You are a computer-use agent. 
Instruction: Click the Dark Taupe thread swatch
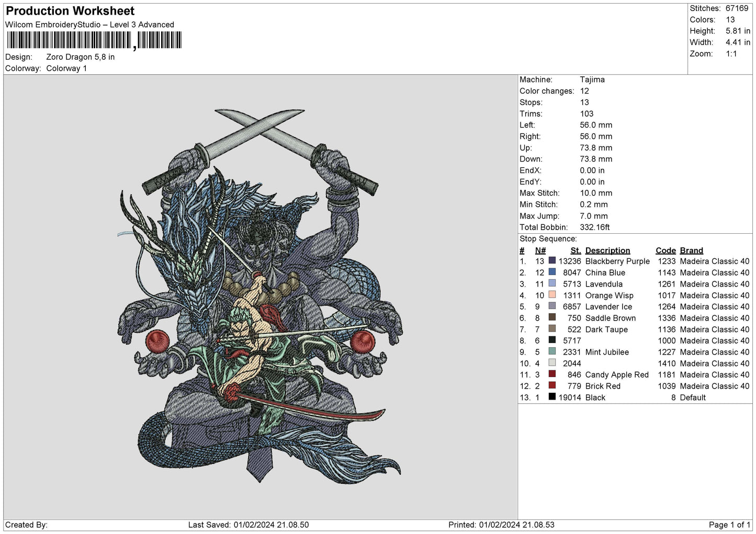[552, 328]
